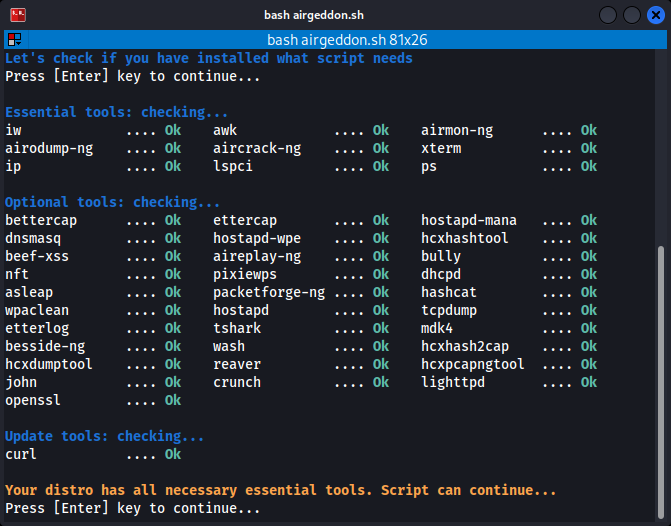
Task: Click the 'lspci' tool name
Action: point(233,166)
